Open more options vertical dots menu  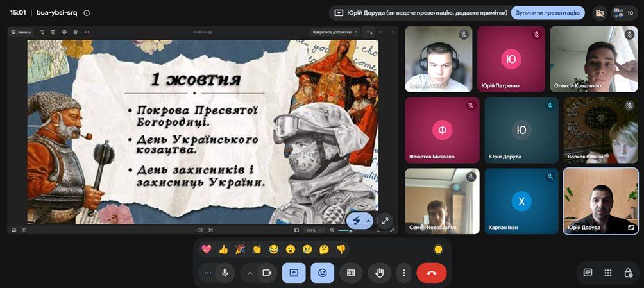pyautogui.click(x=404, y=273)
